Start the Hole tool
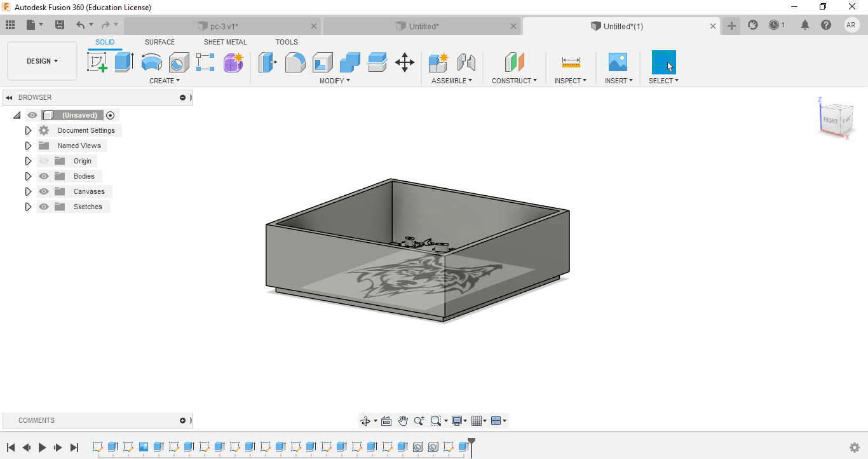Image resolution: width=868 pixels, height=459 pixels. (x=179, y=62)
